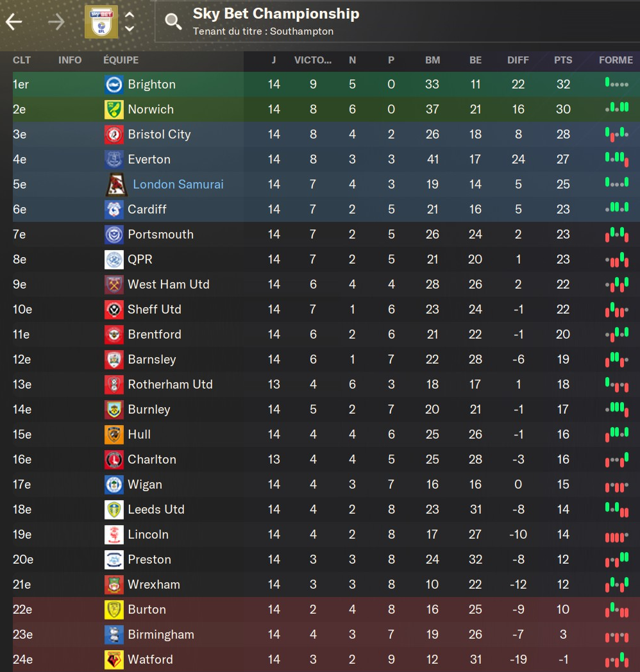
Task: Open the Sky Bet EFL competition logo
Action: pyautogui.click(x=101, y=22)
